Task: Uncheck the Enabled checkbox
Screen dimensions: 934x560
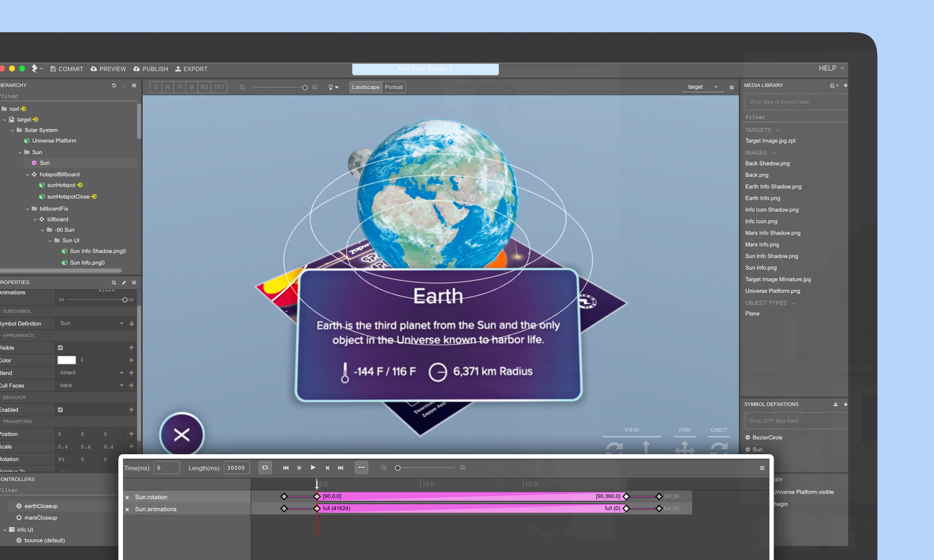Action: point(60,410)
